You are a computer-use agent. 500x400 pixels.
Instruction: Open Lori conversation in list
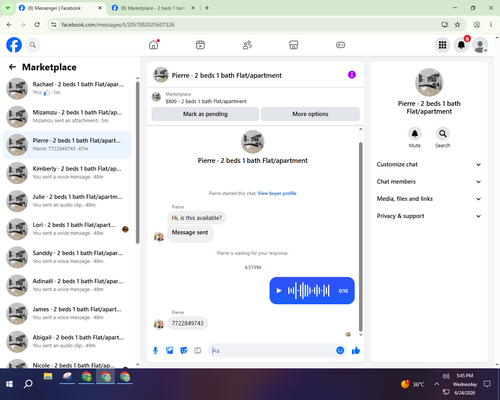67,229
